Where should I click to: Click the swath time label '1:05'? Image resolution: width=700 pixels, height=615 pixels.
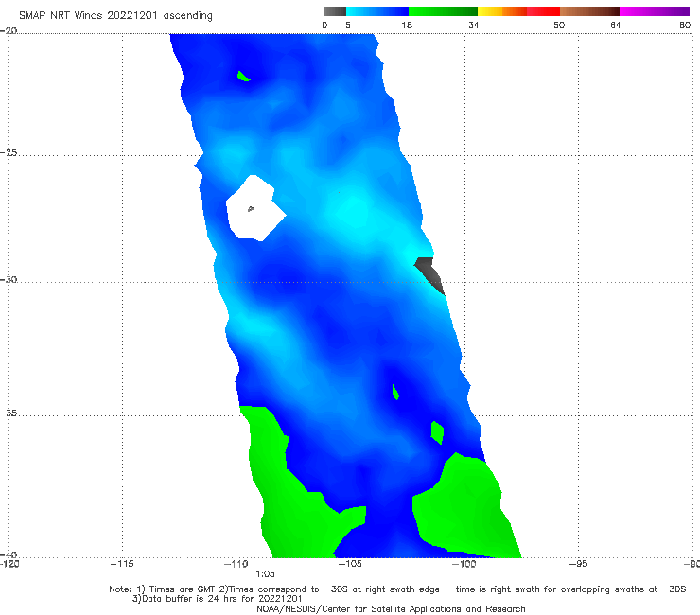coord(265,574)
